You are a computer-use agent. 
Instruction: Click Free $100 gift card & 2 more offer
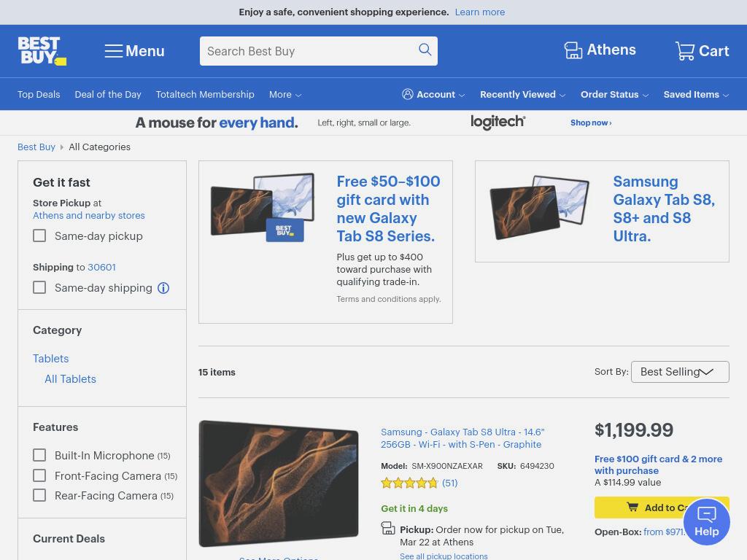[x=658, y=464]
